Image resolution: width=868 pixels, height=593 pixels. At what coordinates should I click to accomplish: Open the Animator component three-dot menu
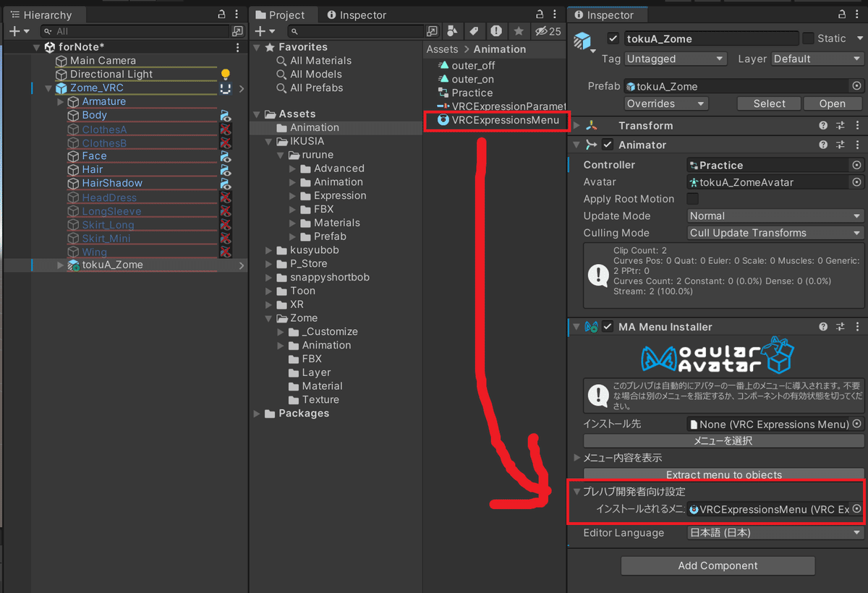[859, 144]
